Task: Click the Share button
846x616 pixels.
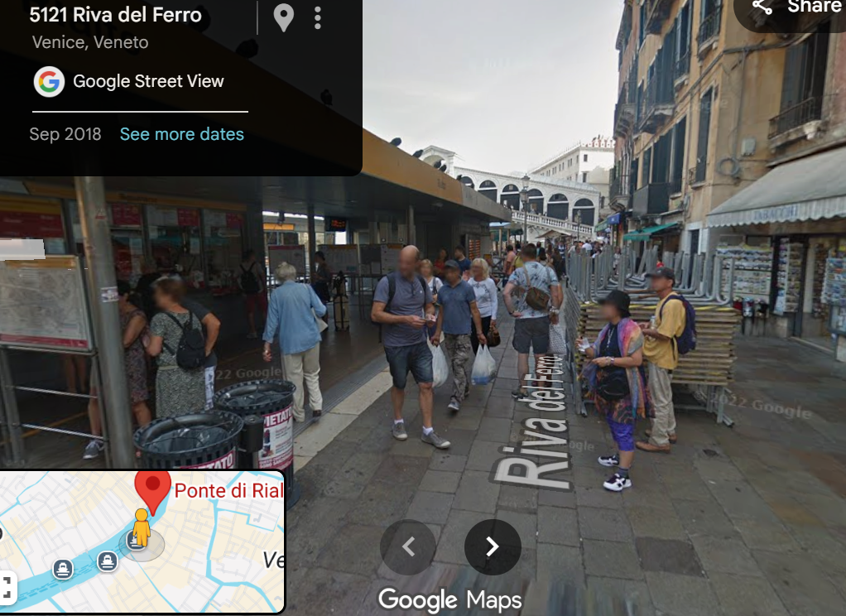Action: click(790, 10)
